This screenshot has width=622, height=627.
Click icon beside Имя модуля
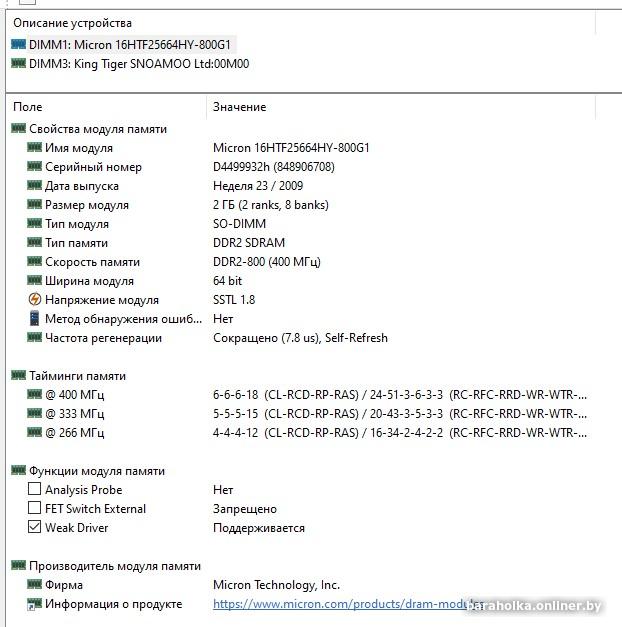[x=34, y=147]
